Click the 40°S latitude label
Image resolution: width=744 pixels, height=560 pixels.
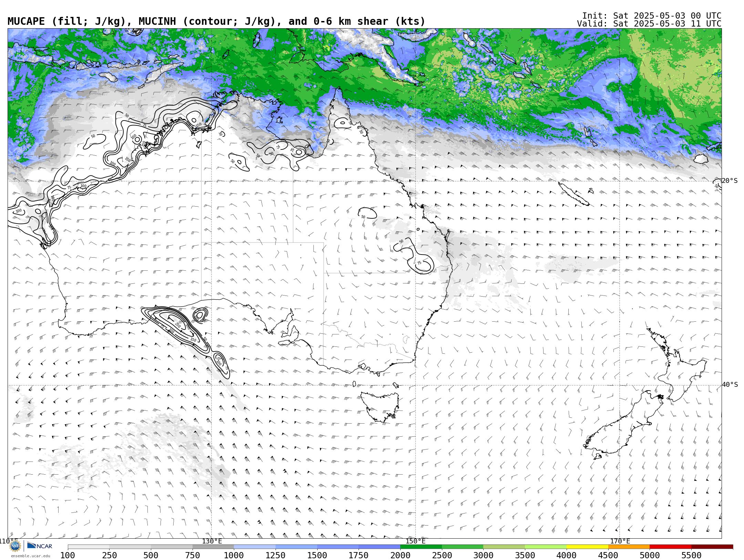click(x=730, y=385)
